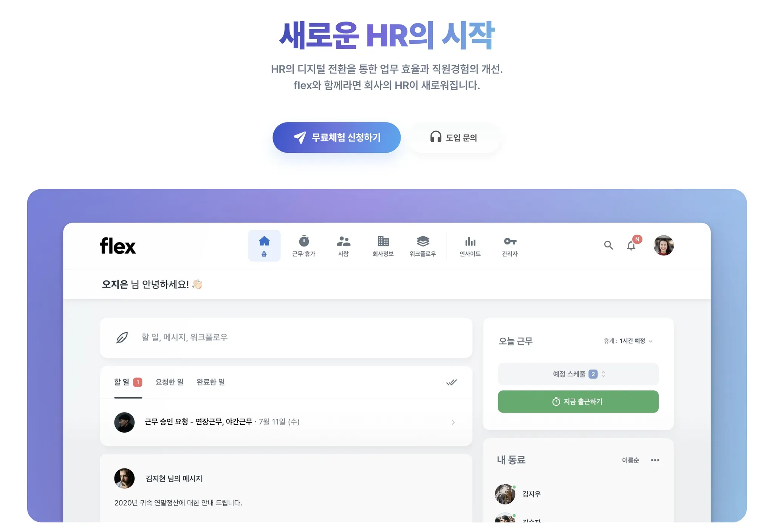This screenshot has height=532, width=774.
Task: Open 이름순 sort option
Action: (x=630, y=460)
